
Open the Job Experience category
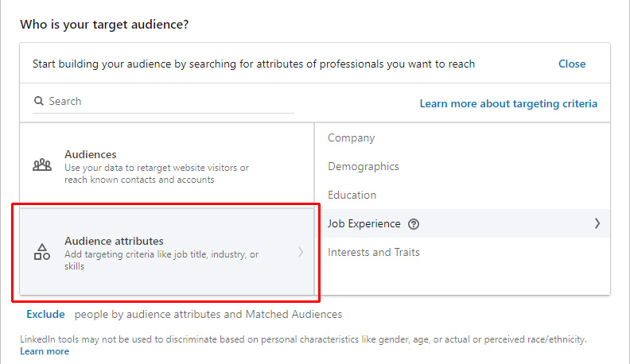(364, 223)
